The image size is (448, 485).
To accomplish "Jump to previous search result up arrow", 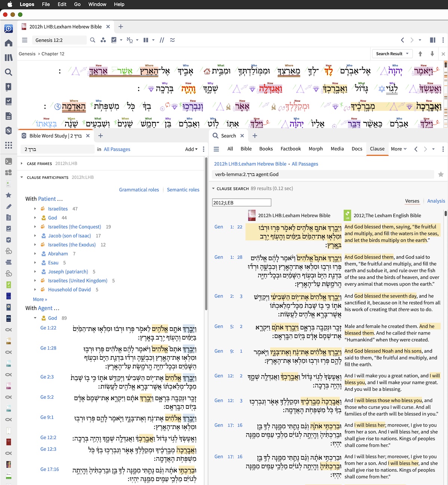I will point(420,54).
